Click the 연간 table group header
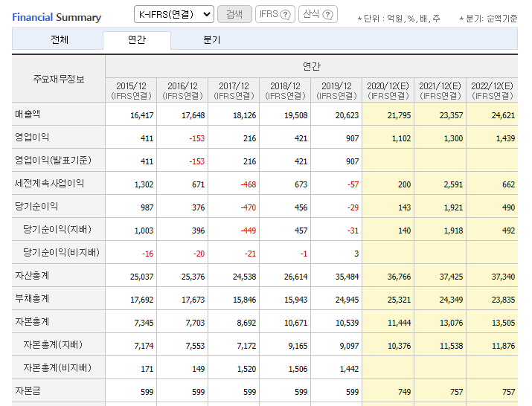Viewport: 532px width, 406px height. 312,66
